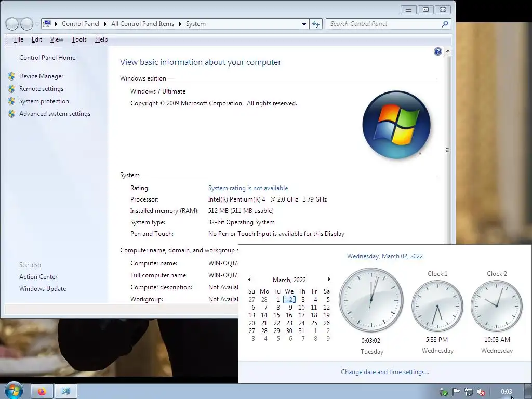The height and width of the screenshot is (399, 532).
Task: Click the Advanced system settings shield icon
Action: [11, 114]
